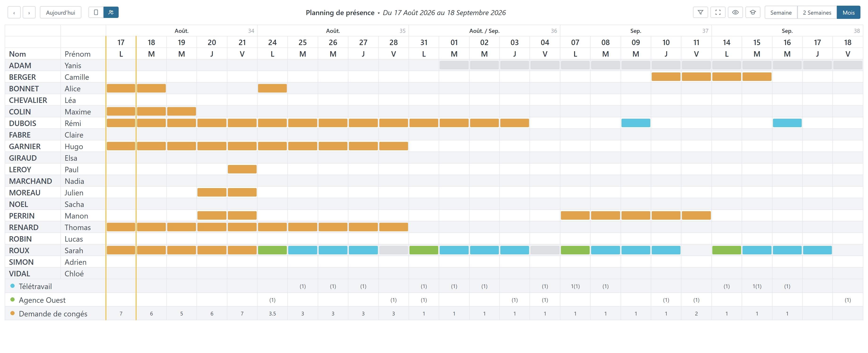Switch to the 2 Semaines view
The image size is (868, 353).
click(x=817, y=13)
